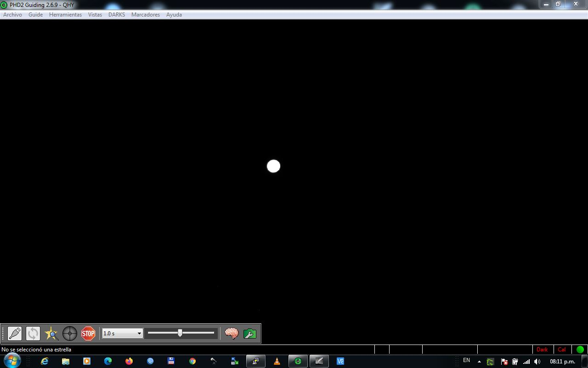Click the red Cal status indicator
The image size is (588, 368).
(x=562, y=350)
